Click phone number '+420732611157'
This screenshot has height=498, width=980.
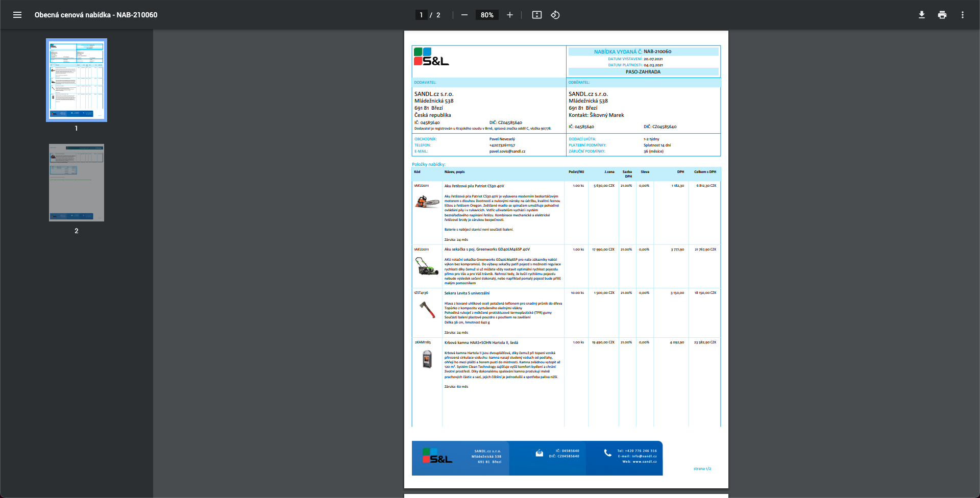502,145
